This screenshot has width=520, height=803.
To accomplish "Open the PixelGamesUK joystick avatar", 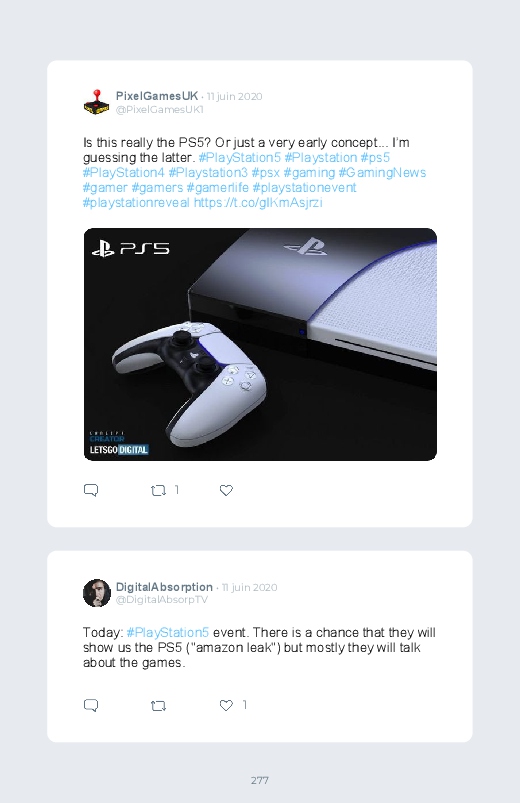I will coord(96,102).
